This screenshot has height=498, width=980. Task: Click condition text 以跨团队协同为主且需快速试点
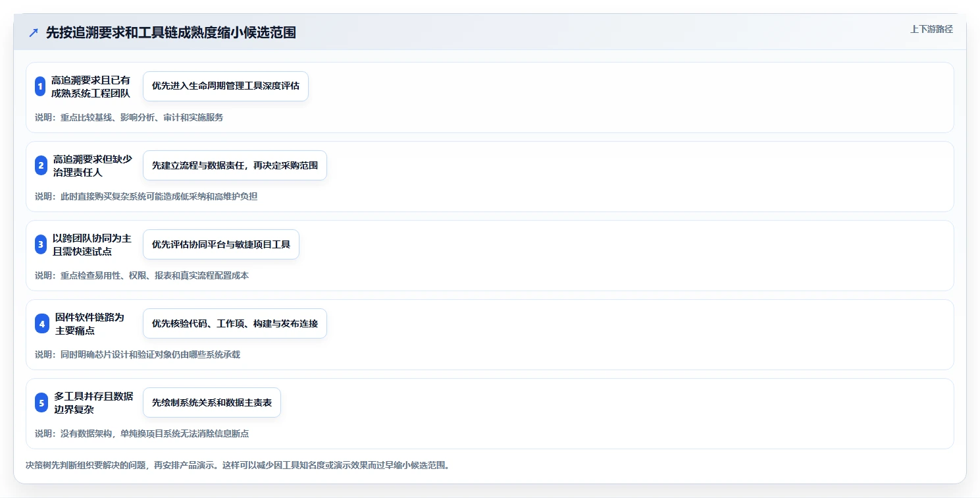tap(91, 244)
